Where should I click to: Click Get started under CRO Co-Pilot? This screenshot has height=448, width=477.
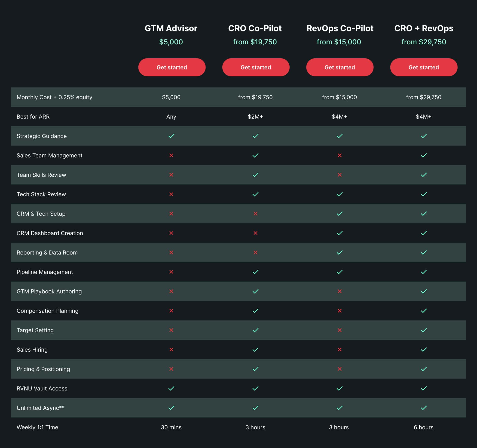(256, 68)
